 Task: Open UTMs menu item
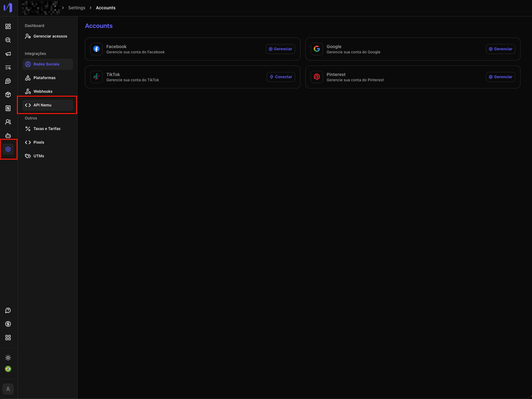coord(48,156)
